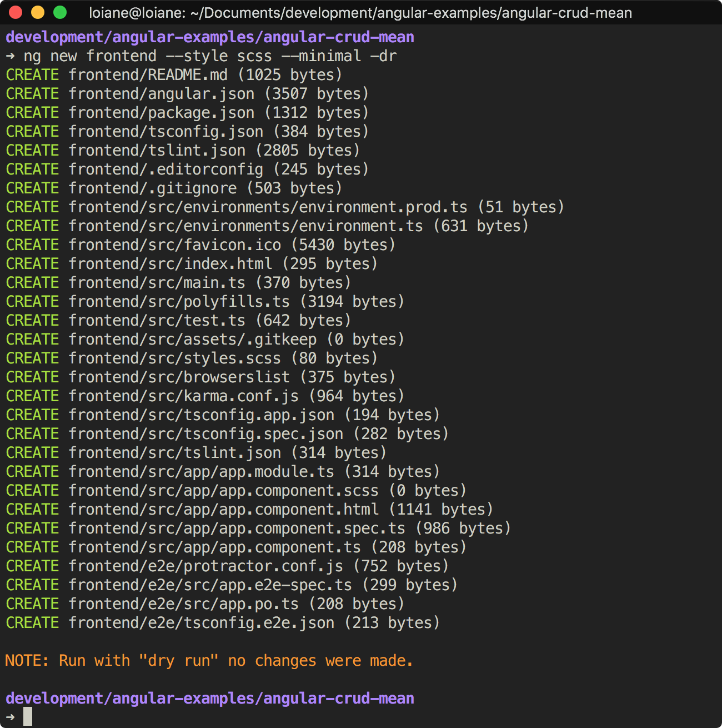The width and height of the screenshot is (722, 728).
Task: Click the terminal cursor at the prompt
Action: point(28,716)
